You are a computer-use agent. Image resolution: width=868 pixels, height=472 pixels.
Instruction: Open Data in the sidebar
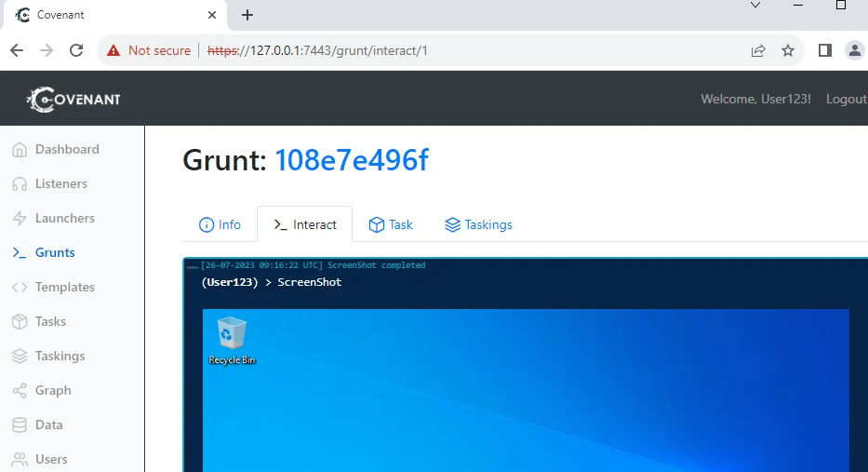37,425
